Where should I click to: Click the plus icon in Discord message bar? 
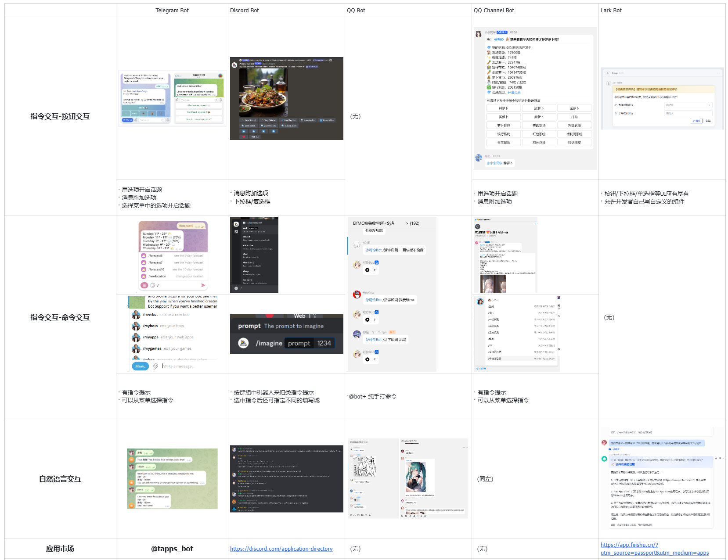click(x=236, y=288)
